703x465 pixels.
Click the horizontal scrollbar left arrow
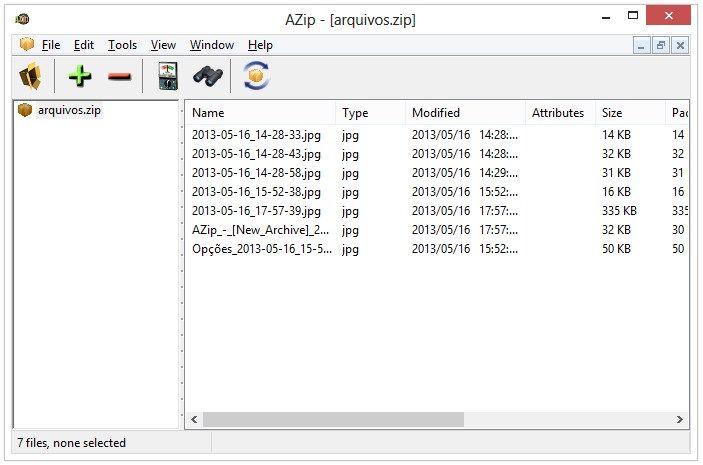tap(194, 420)
